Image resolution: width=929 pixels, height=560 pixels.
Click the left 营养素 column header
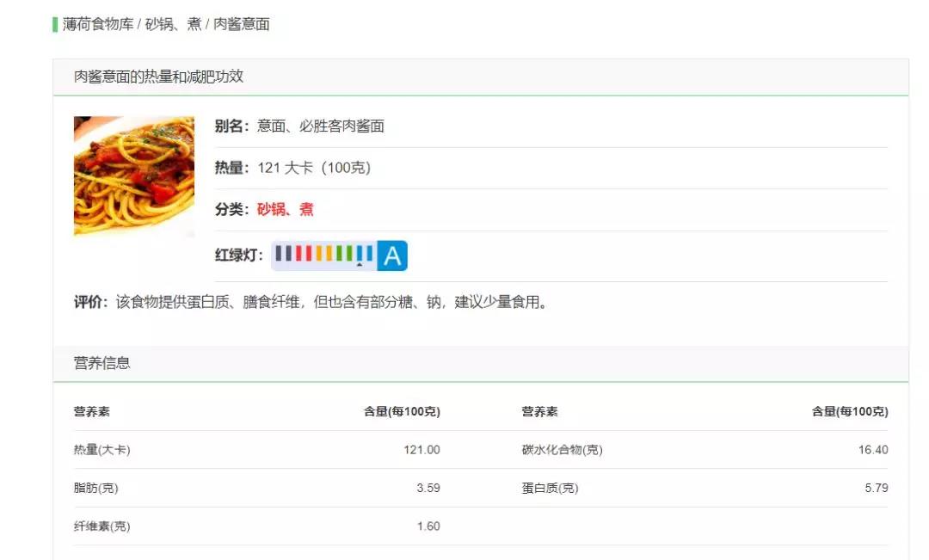coord(92,411)
